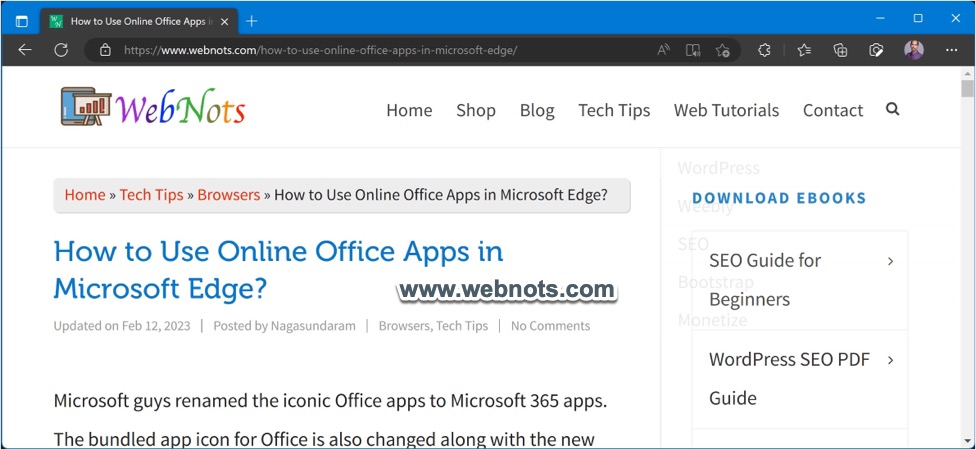Viewport: 976px width, 450px height.
Task: Open the Extensions puzzle icon
Action: click(765, 50)
